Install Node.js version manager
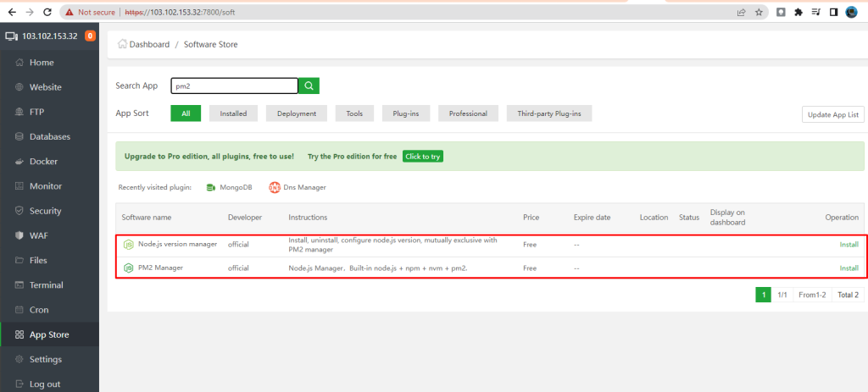The height and width of the screenshot is (392, 868). tap(849, 245)
